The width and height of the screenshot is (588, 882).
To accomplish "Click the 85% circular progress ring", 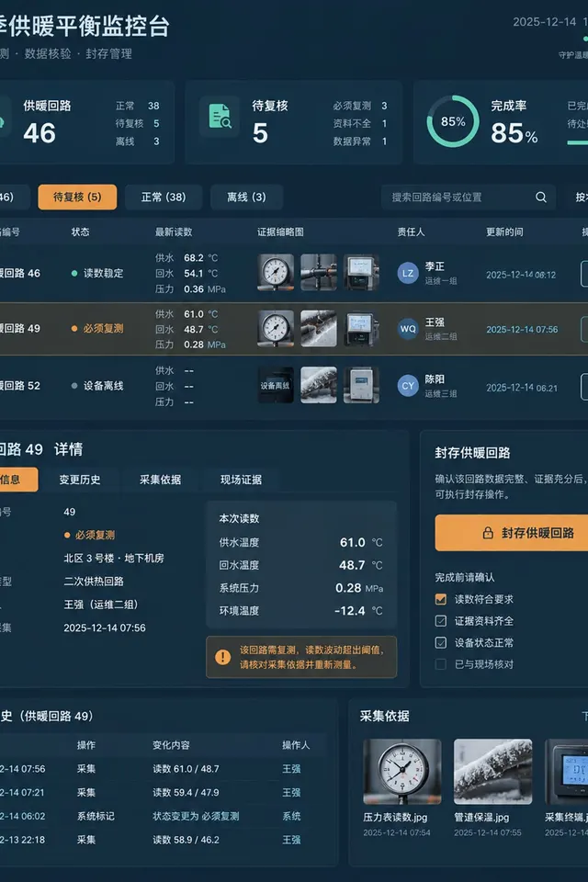I will pos(453,121).
